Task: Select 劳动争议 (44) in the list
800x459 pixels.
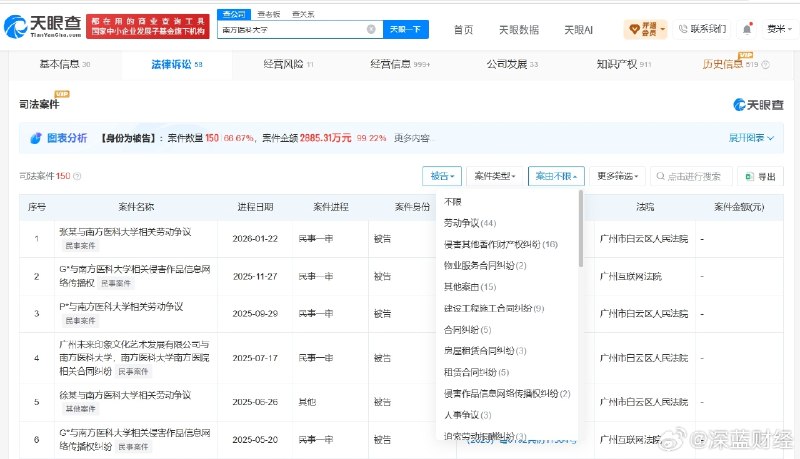Action: pos(470,223)
